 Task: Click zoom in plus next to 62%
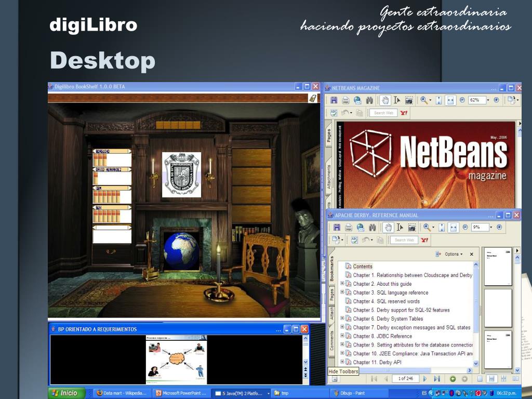pos(496,100)
